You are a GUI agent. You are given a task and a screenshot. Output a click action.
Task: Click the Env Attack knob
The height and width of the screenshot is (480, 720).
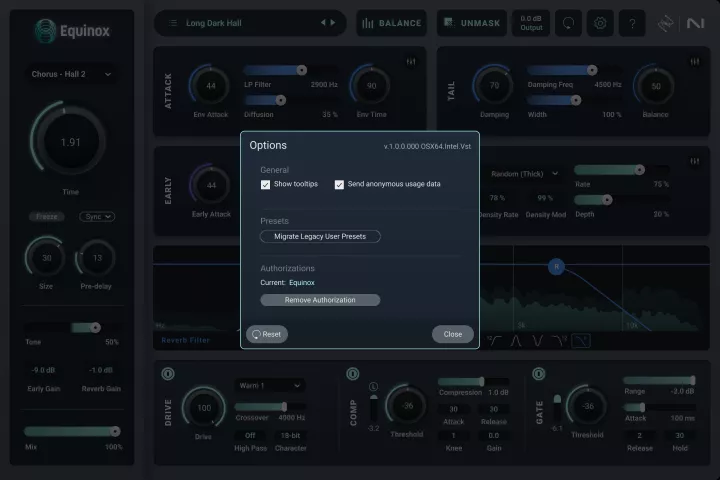(x=211, y=86)
